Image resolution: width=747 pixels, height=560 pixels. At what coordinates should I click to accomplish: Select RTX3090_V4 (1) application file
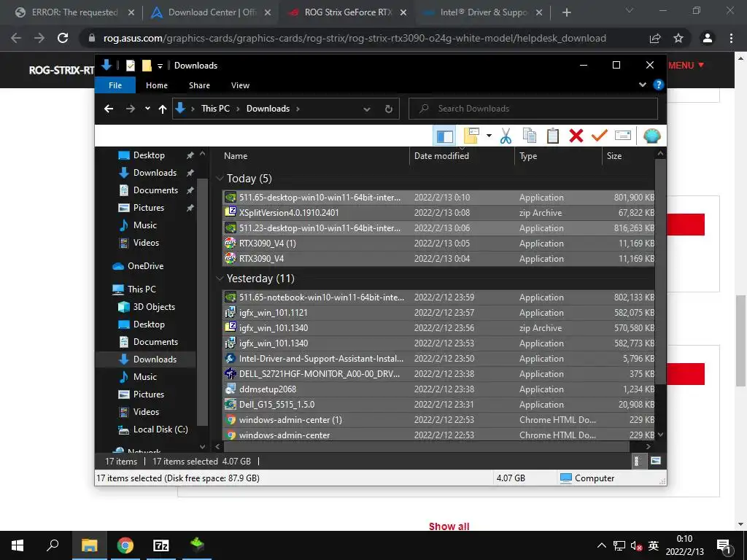tap(438, 244)
